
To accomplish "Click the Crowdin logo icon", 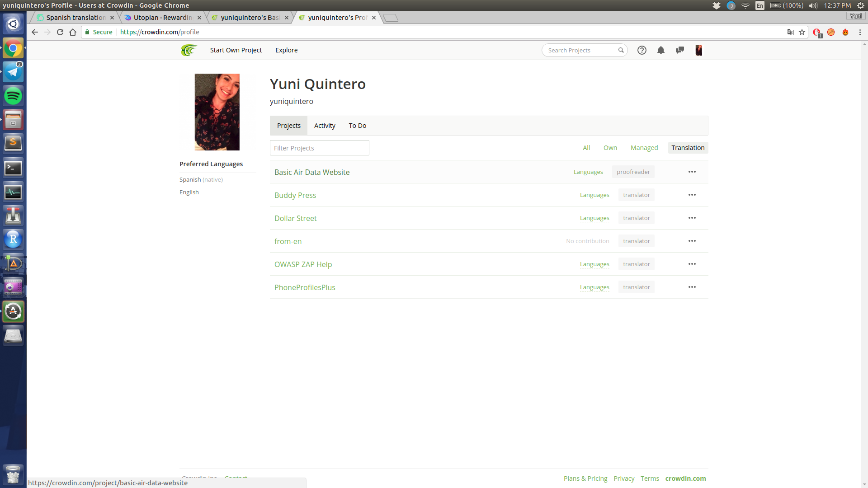I will [189, 50].
